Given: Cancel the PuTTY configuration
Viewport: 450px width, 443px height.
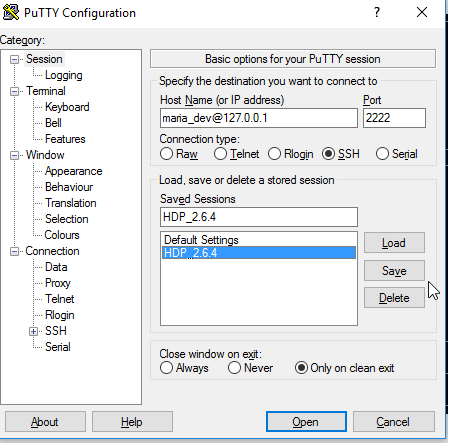Looking at the screenshot, I should [394, 422].
